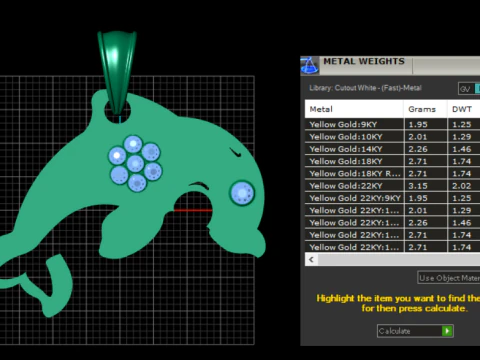Select the Yellow Gold:18KY R... row
This screenshot has height=360, width=480.
392,174
